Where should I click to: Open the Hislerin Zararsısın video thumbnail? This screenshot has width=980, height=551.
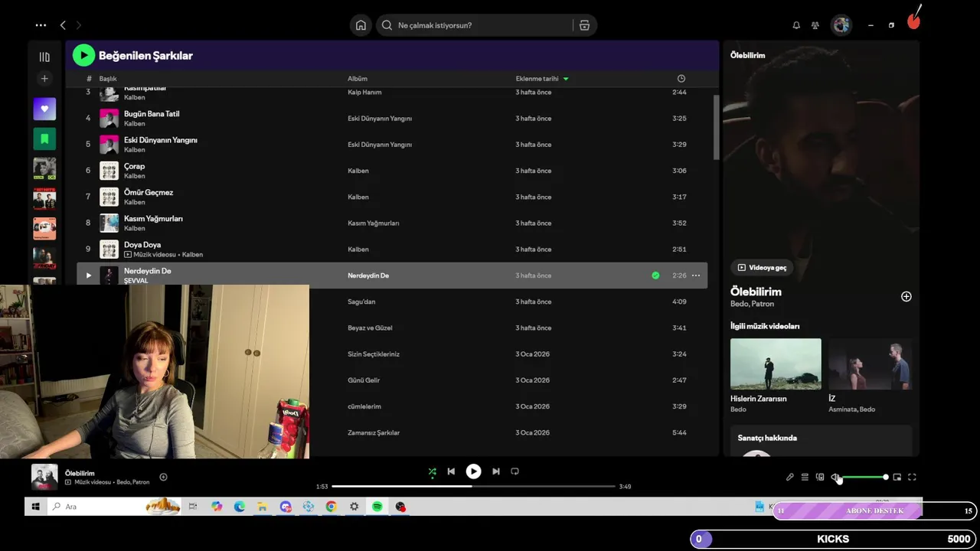pos(776,364)
